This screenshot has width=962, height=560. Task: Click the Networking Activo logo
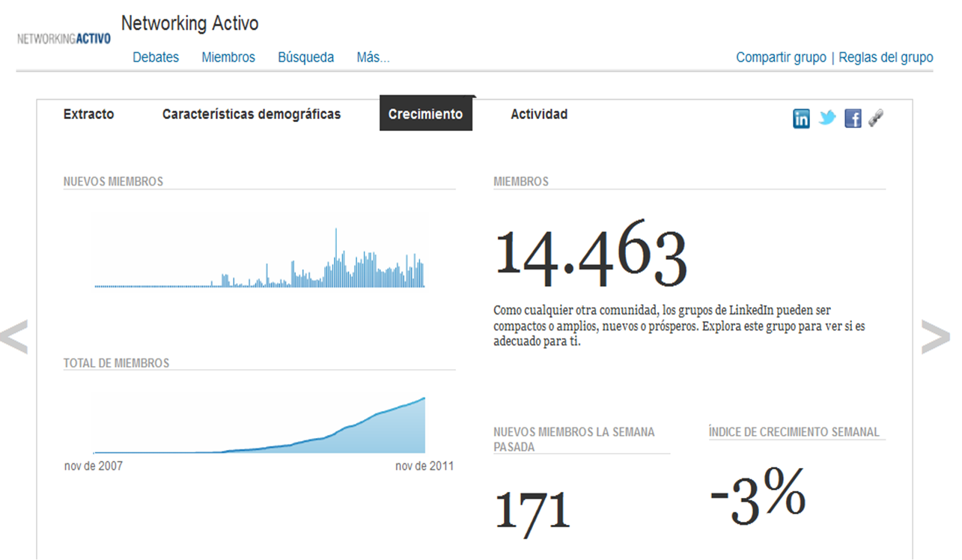[x=64, y=38]
